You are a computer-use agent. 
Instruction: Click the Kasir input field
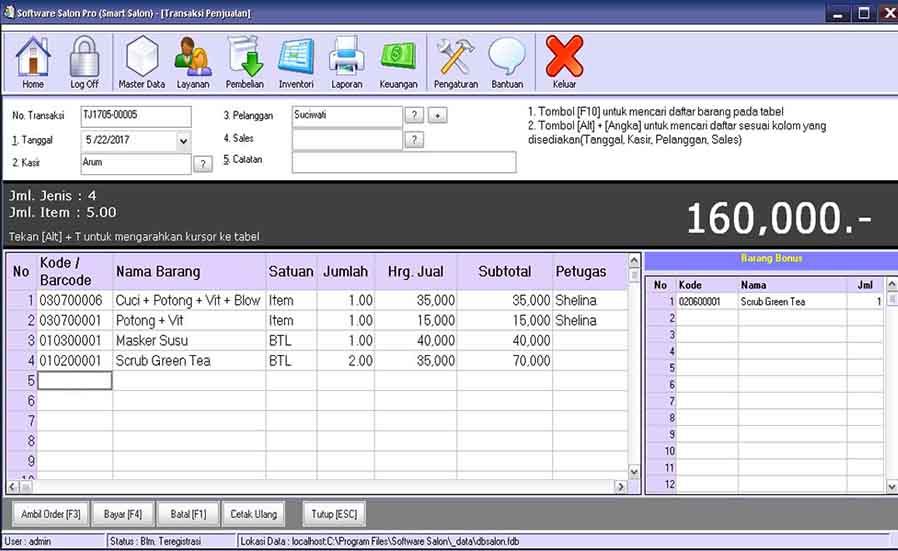coord(136,164)
